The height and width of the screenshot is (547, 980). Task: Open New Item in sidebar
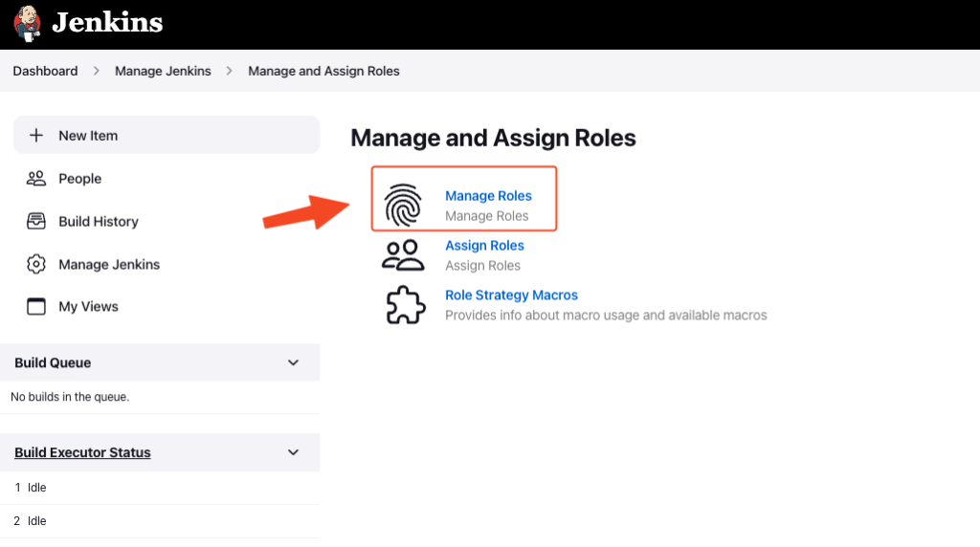tap(167, 135)
